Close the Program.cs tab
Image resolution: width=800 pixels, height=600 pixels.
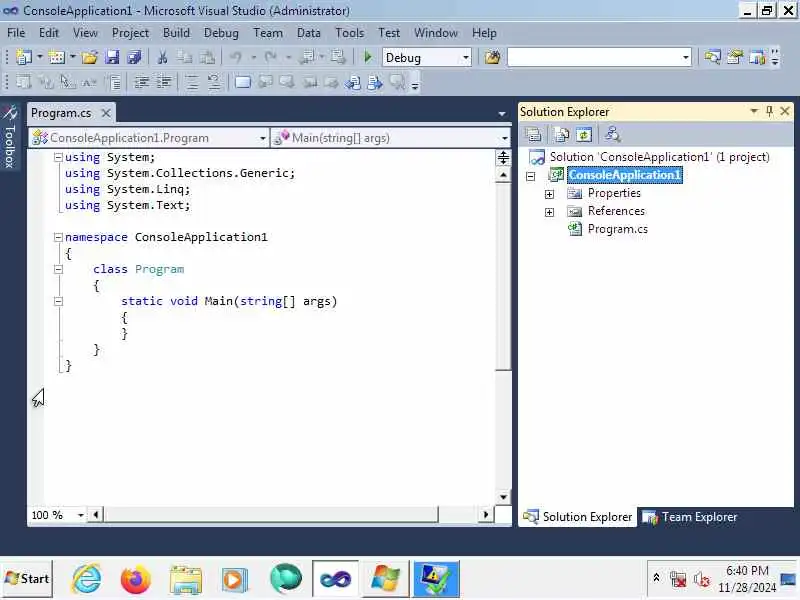tap(106, 113)
